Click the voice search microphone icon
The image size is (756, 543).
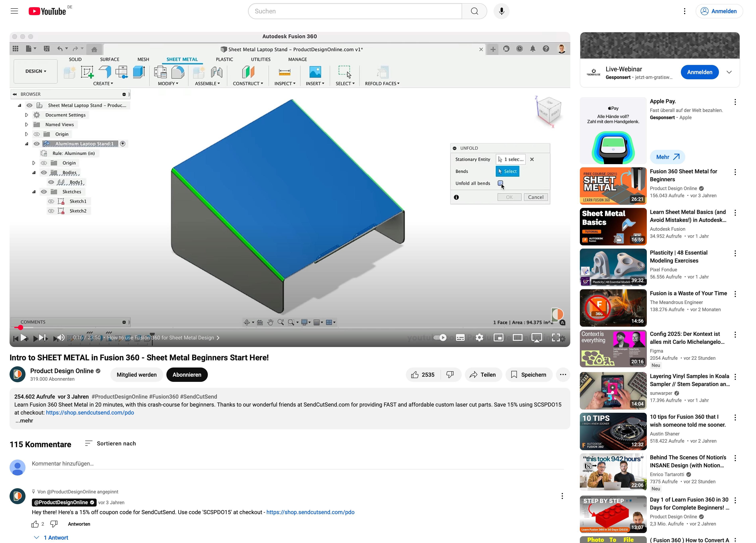[501, 11]
